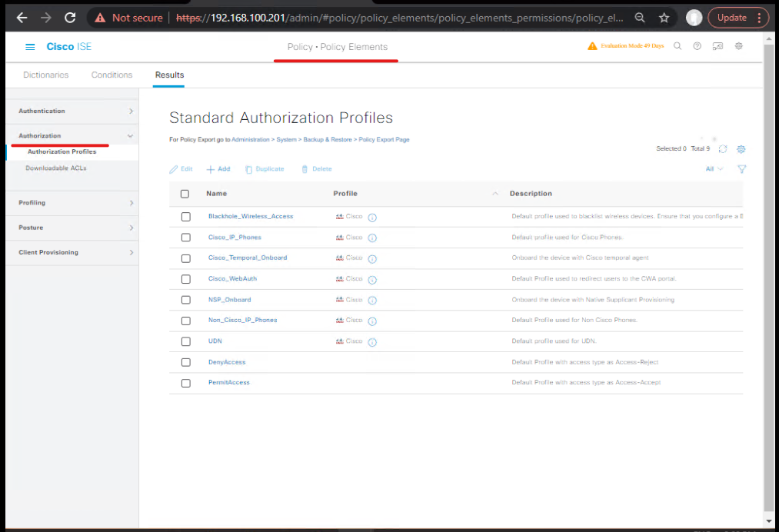Click the table filter funnel icon
Viewport: 779px width, 532px height.
point(742,169)
